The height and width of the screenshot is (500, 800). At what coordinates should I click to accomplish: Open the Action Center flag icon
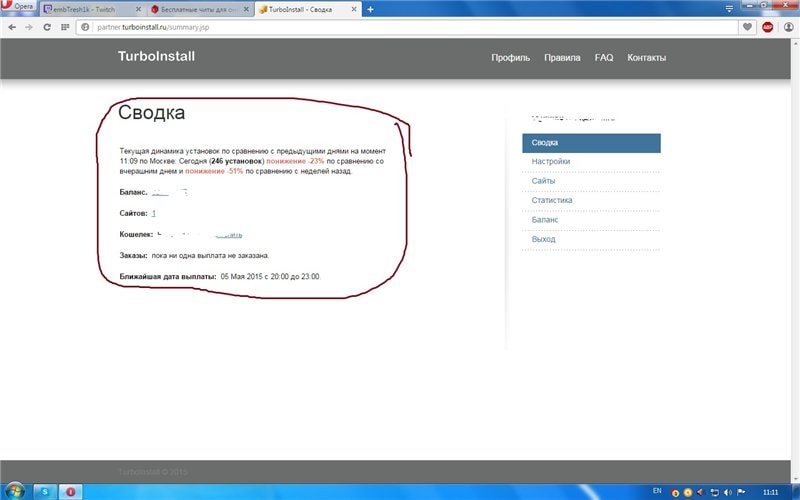pos(741,492)
